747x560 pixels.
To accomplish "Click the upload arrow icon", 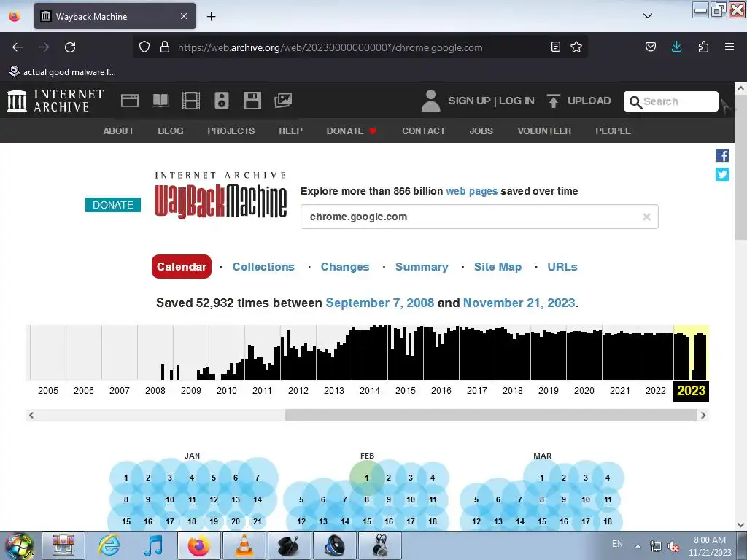I will click(x=553, y=101).
